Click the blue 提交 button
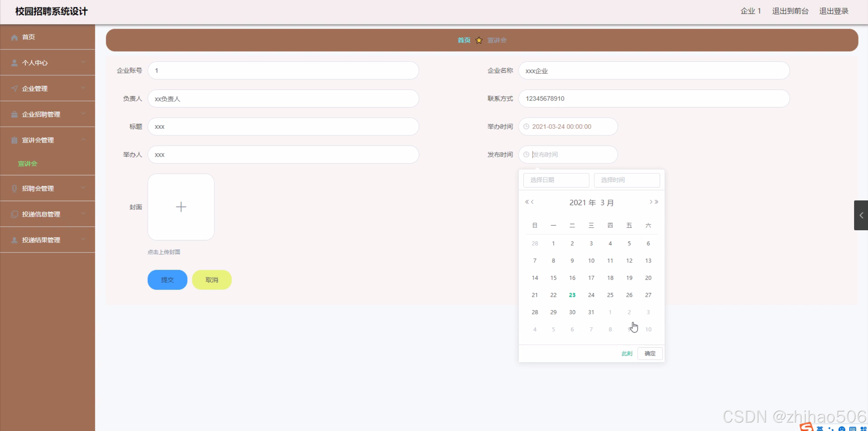Viewport: 868px width, 431px height. click(167, 280)
